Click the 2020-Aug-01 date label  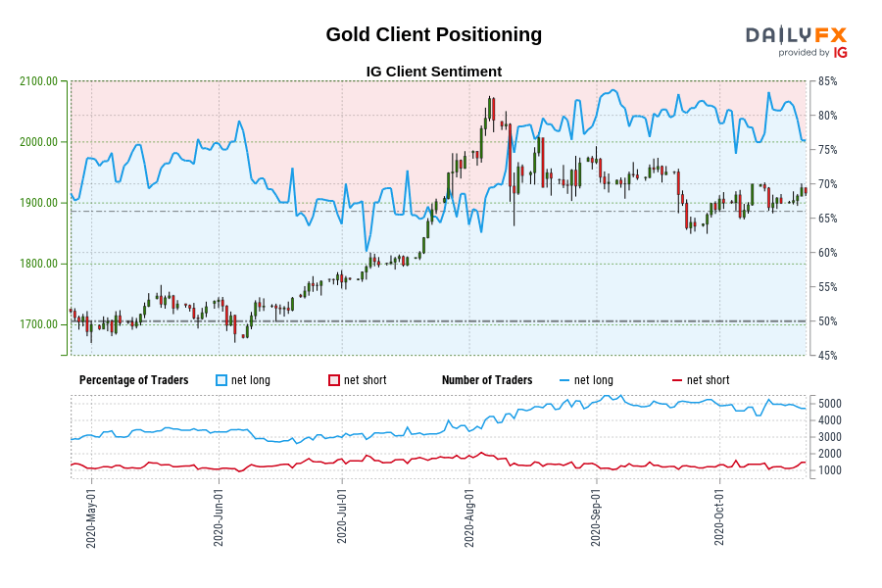pos(469,517)
